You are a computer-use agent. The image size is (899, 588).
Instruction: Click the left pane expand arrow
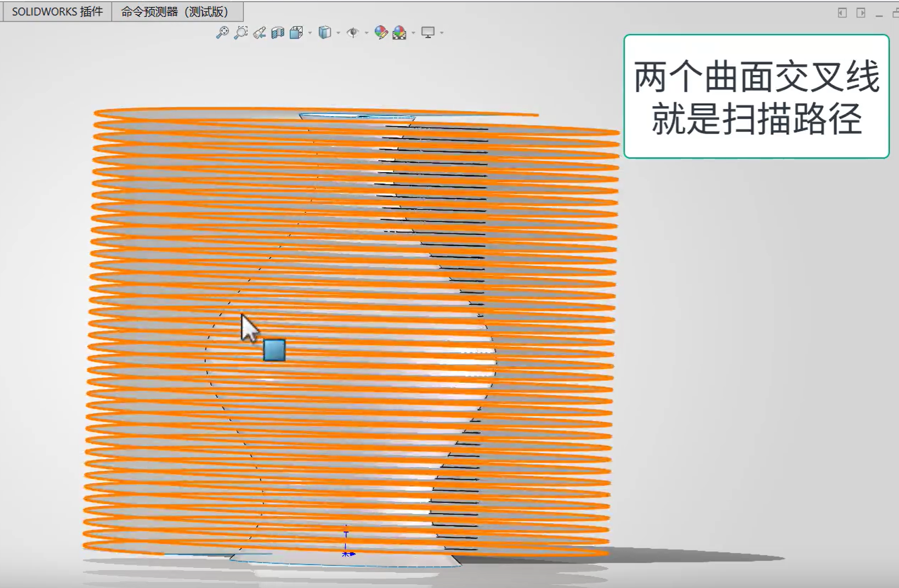pos(841,12)
